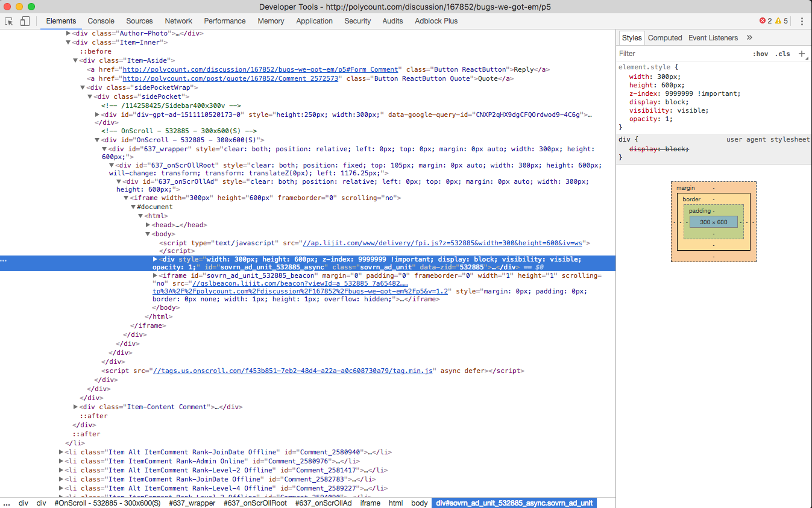Viewport: 812px width, 508px height.
Task: Select the Memory tab
Action: click(x=271, y=21)
